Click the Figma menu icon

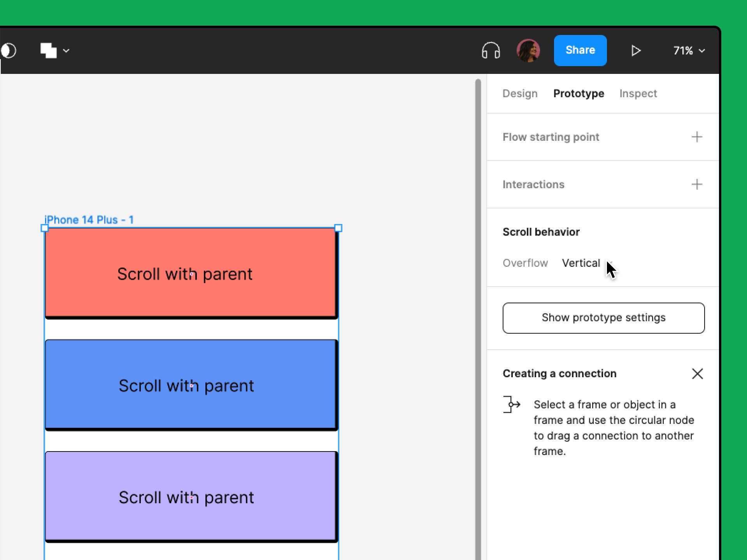[x=50, y=50]
